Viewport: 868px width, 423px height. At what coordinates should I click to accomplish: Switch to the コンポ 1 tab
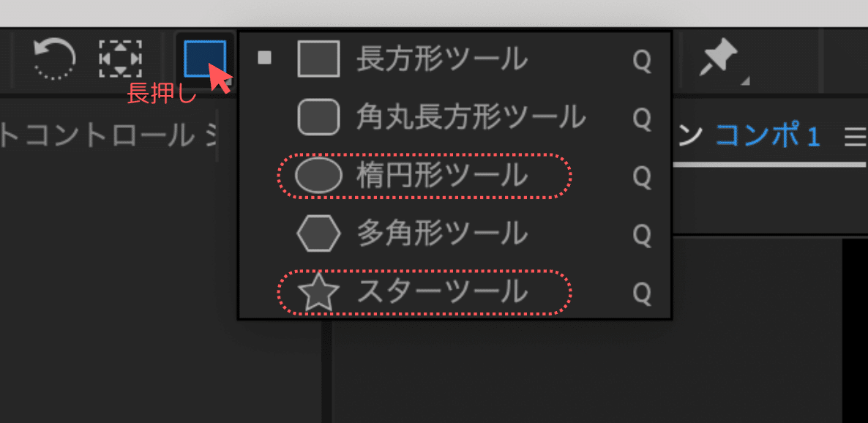768,135
